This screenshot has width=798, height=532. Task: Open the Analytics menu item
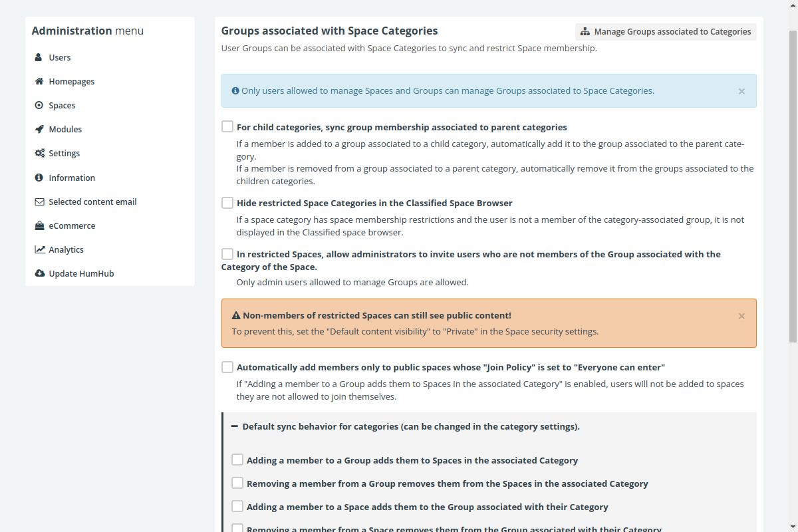coord(66,249)
